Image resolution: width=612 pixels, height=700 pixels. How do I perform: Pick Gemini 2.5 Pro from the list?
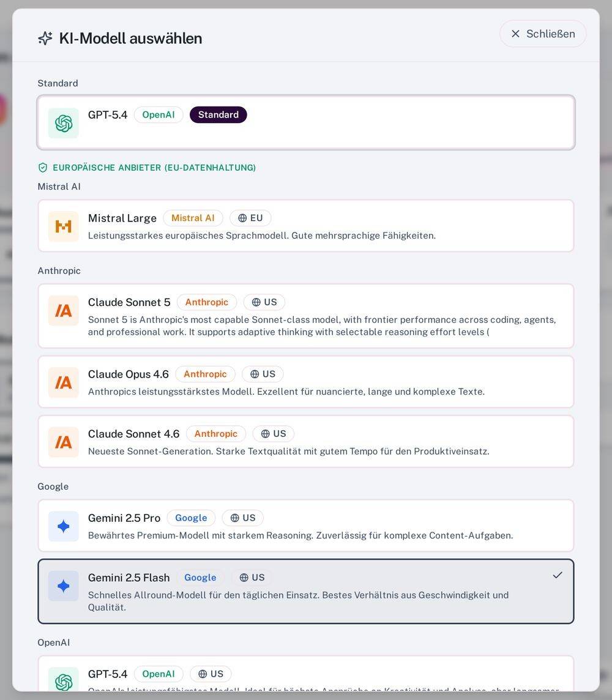[x=306, y=526]
